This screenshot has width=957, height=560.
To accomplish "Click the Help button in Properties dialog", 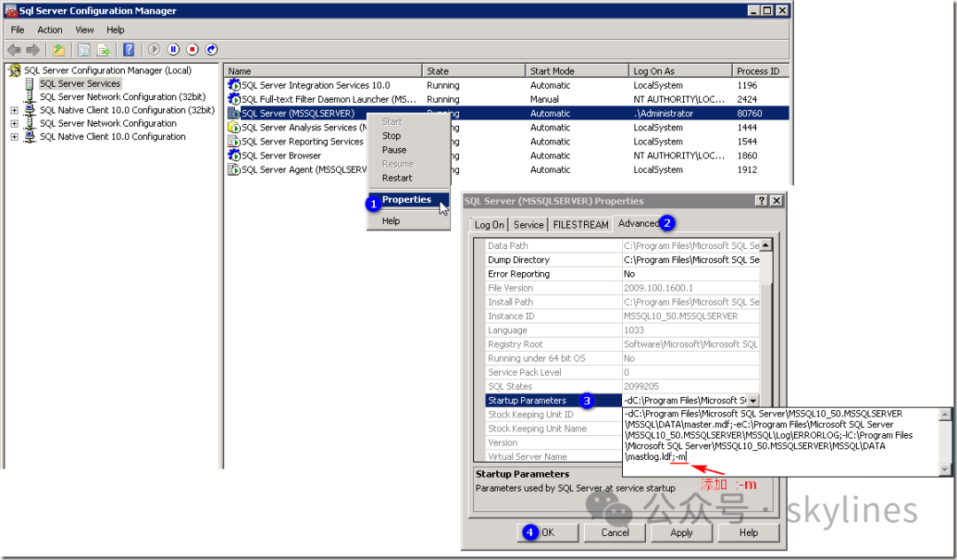I will click(x=749, y=533).
